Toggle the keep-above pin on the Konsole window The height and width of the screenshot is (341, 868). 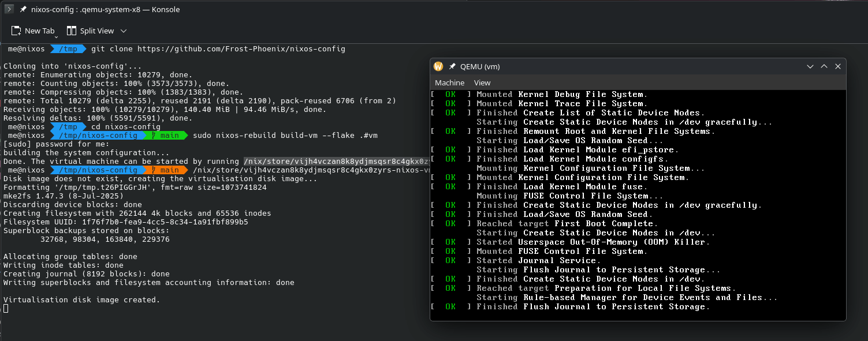[x=23, y=9]
